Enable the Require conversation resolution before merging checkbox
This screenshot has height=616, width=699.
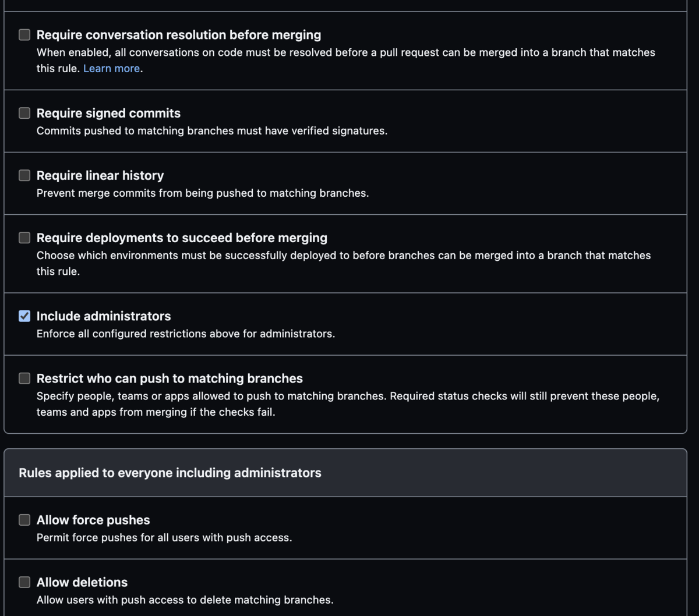(x=24, y=35)
